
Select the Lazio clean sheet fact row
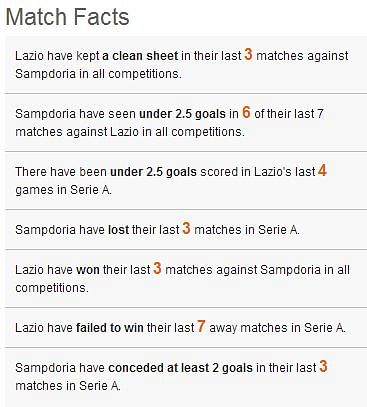click(x=186, y=65)
